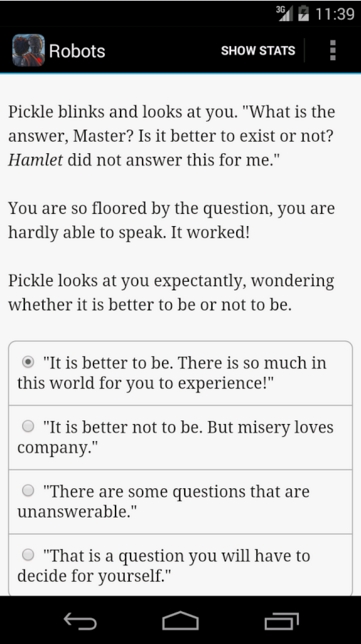Viewport: 361px width, 644px height.
Task: Tap the "It worked!" story paragraph
Action: pos(172,220)
